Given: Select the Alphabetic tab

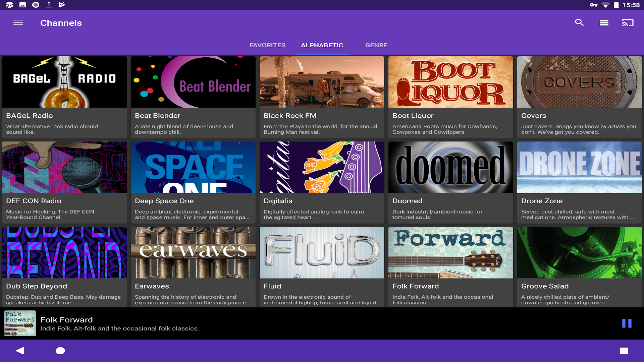Looking at the screenshot, I should click(322, 45).
